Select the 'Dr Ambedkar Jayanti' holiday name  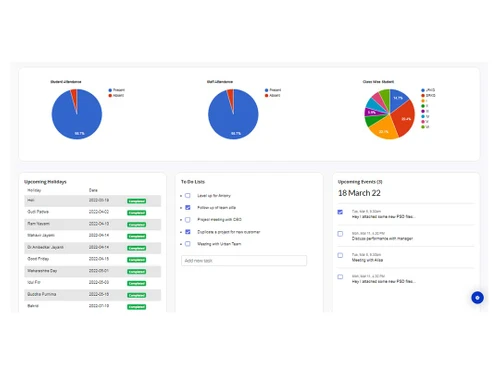tap(45, 247)
